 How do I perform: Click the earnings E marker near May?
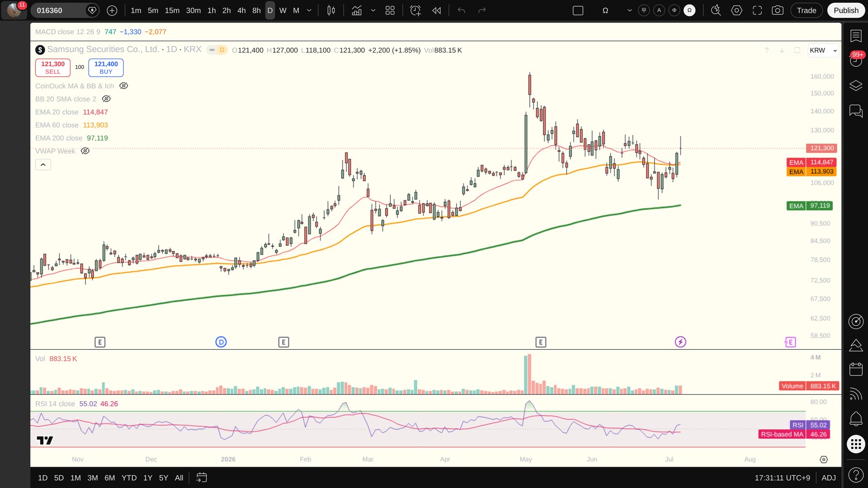click(x=540, y=342)
